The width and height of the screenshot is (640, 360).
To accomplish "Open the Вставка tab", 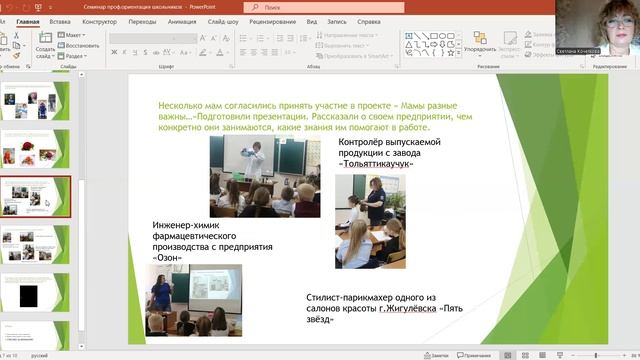I will pos(60,22).
